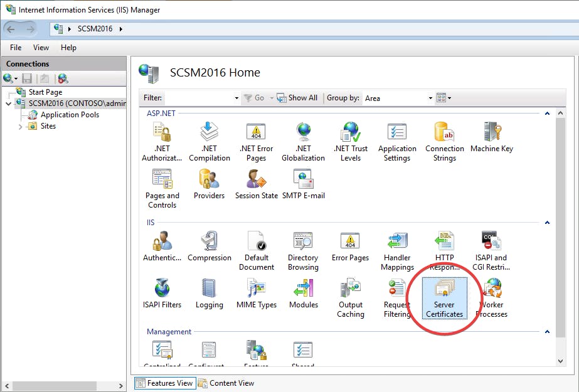Click Delete connection icon in Connections toolbar
The width and height of the screenshot is (579, 392).
point(63,78)
